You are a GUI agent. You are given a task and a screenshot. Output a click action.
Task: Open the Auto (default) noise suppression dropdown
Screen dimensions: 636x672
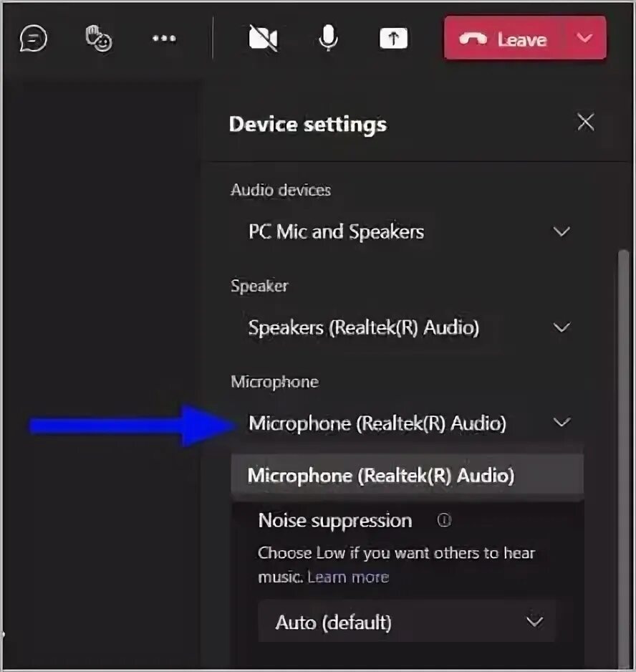407,621
